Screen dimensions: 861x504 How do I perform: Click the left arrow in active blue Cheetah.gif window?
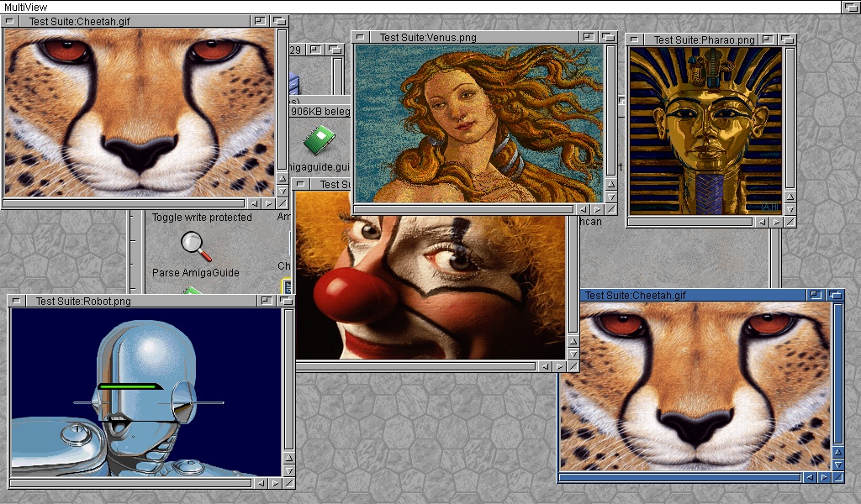(810, 478)
